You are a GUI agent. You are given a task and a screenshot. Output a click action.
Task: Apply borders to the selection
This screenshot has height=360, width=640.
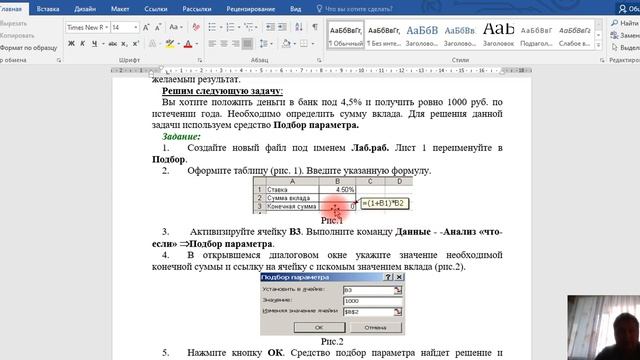pyautogui.click(x=304, y=43)
